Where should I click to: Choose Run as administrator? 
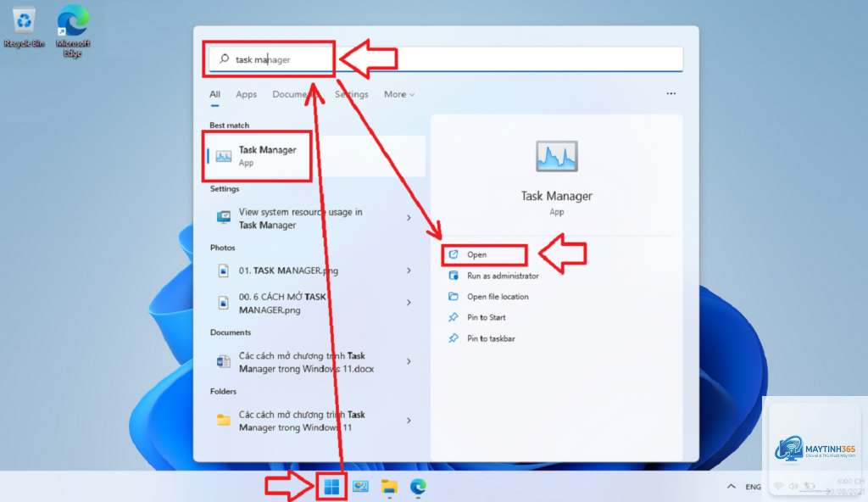click(x=503, y=276)
